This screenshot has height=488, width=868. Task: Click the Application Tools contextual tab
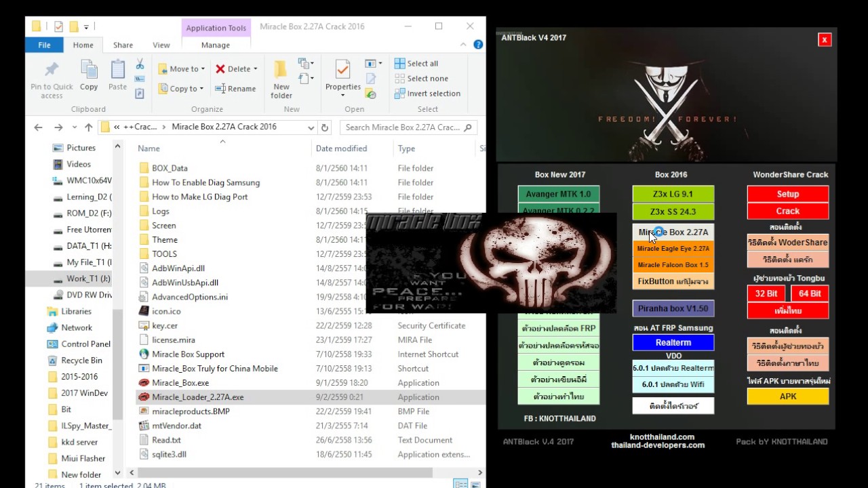point(216,28)
